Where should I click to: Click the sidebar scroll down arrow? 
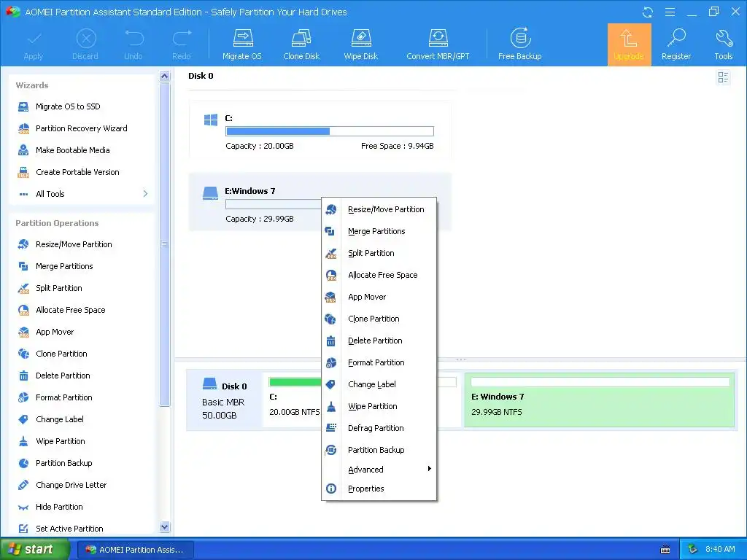(x=164, y=526)
